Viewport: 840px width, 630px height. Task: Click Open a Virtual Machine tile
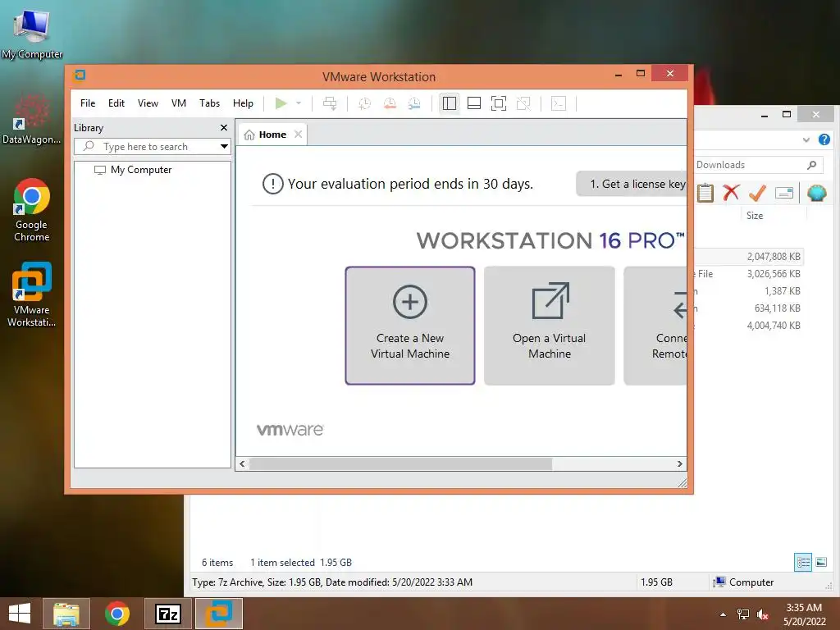coord(549,326)
